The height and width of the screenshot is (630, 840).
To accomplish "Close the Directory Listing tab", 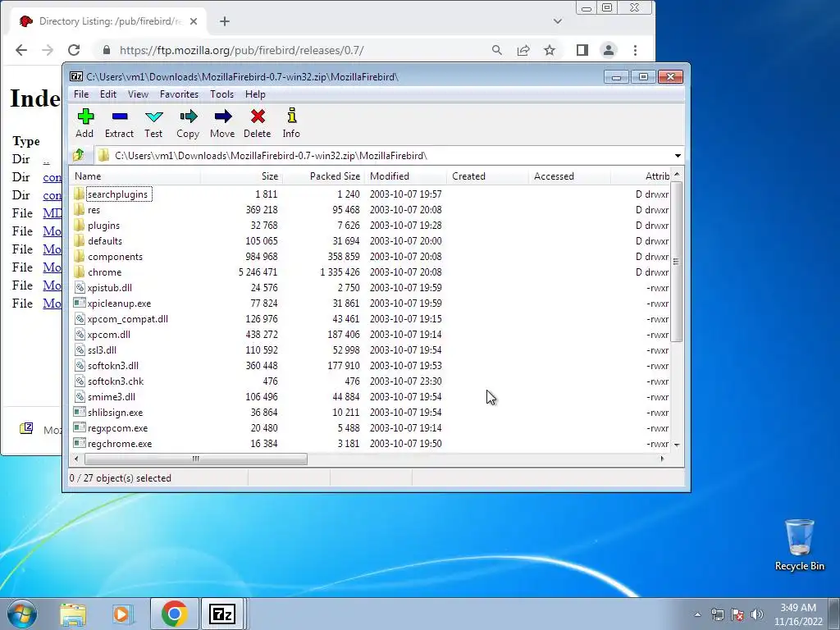I will pos(194,21).
